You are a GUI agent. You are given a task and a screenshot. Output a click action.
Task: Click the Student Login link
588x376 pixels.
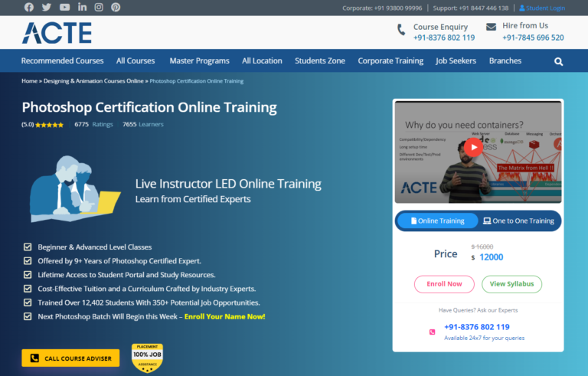[x=542, y=8]
